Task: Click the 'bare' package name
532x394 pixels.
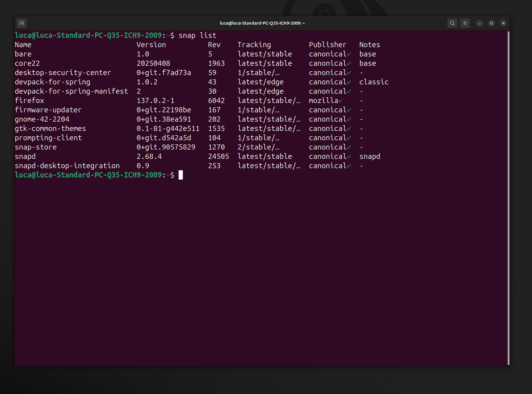Action: pos(23,54)
